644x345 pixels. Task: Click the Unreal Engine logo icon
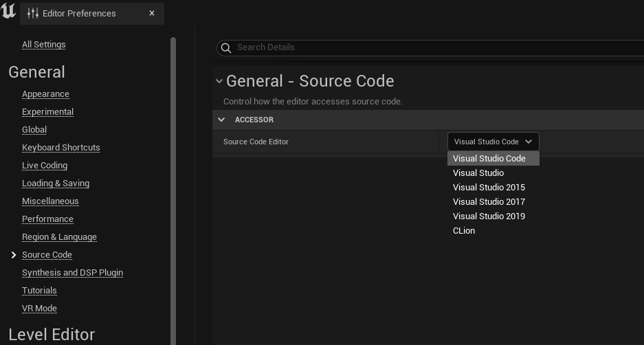8,11
